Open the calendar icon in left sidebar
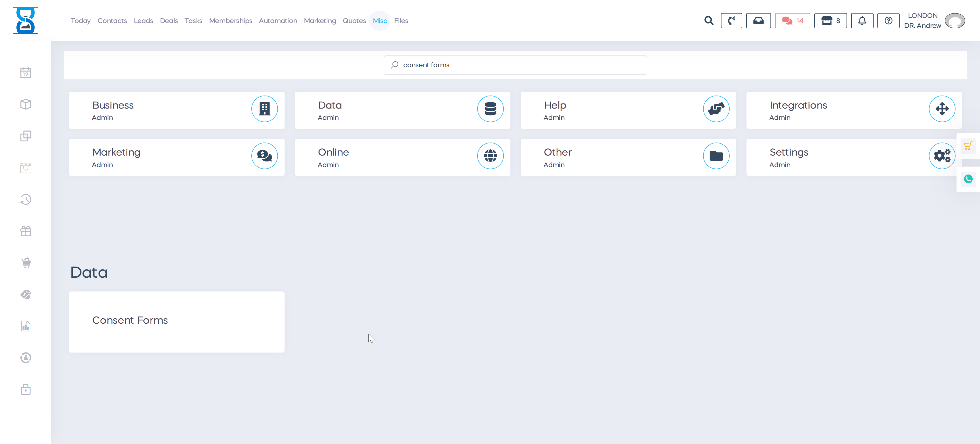The image size is (980, 444). [26, 73]
